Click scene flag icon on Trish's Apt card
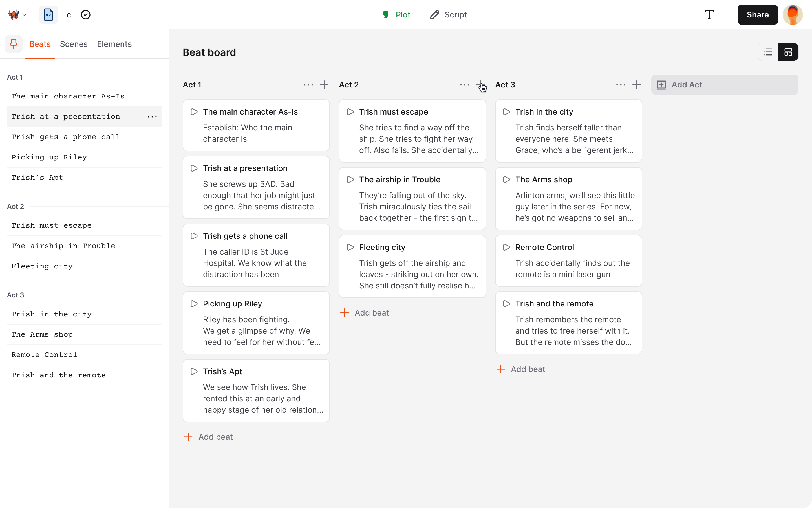 click(194, 372)
